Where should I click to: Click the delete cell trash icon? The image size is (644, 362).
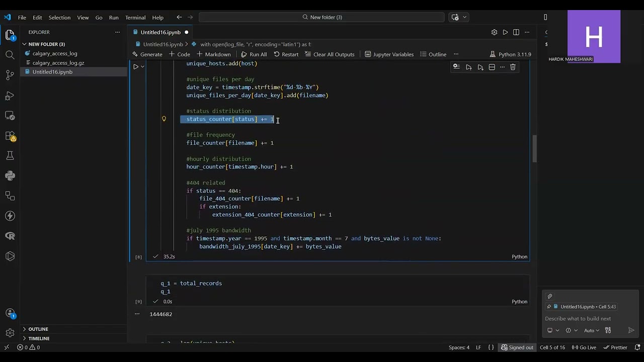coord(513,67)
